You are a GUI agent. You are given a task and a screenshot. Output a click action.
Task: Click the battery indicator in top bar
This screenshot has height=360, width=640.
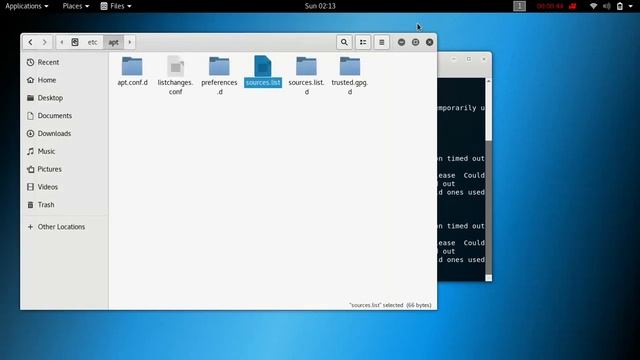tap(620, 6)
